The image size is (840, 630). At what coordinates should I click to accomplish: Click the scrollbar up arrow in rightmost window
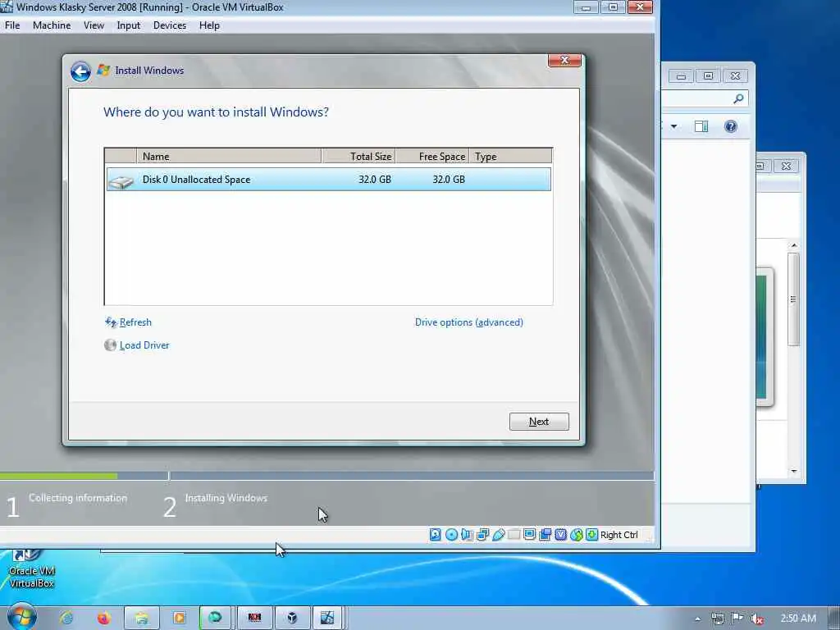[x=794, y=245]
